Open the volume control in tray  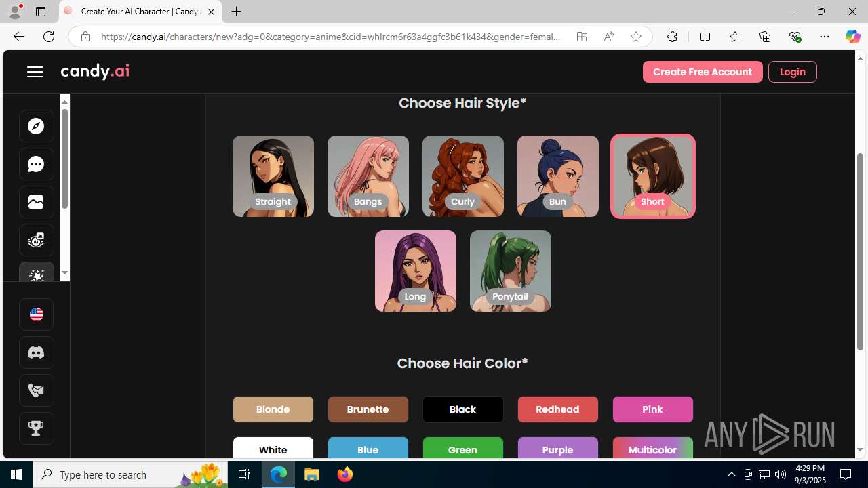tap(781, 474)
